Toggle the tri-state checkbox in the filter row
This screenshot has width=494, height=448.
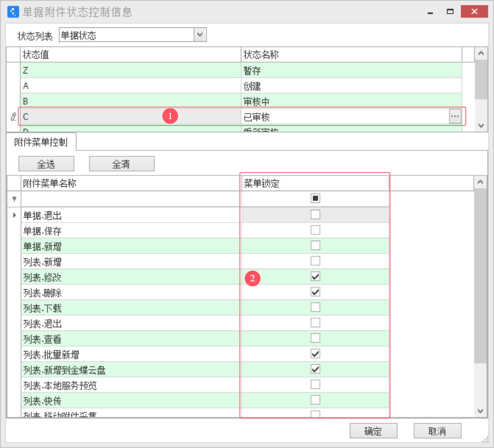tap(315, 198)
